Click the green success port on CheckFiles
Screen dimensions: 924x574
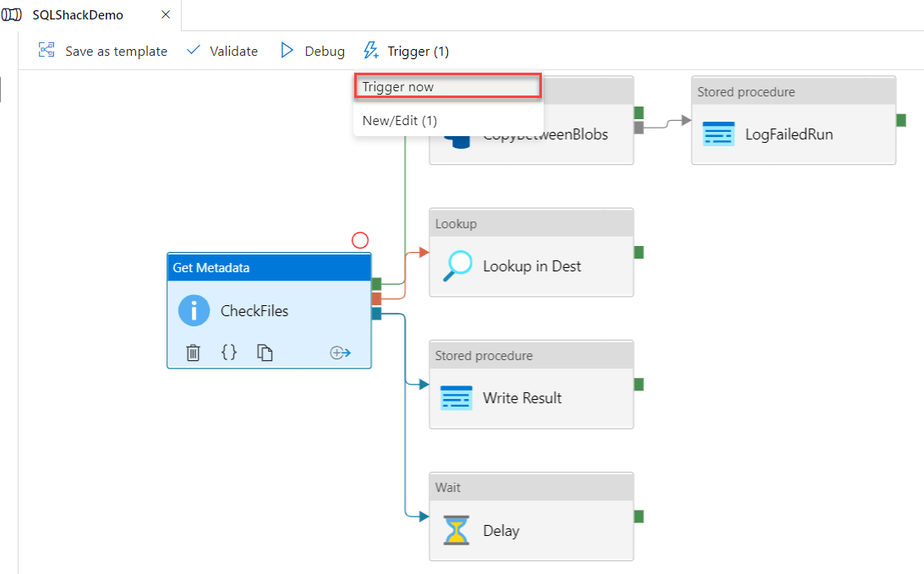coord(377,284)
